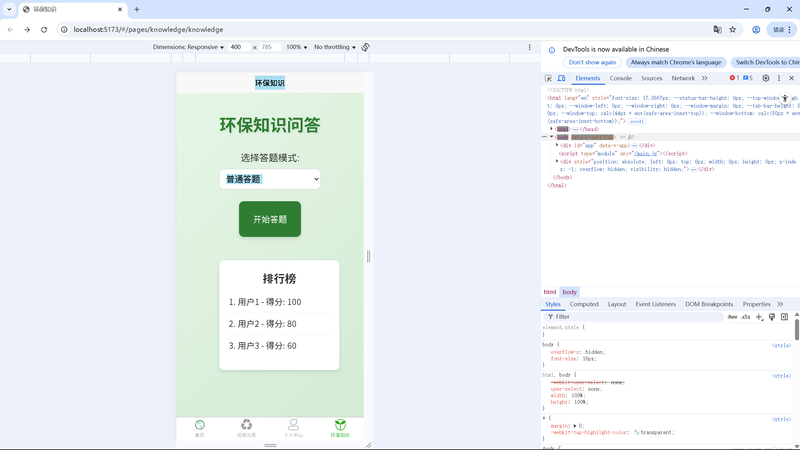The height and width of the screenshot is (450, 800).
Task: Open the Computed styles tab
Action: click(x=584, y=304)
